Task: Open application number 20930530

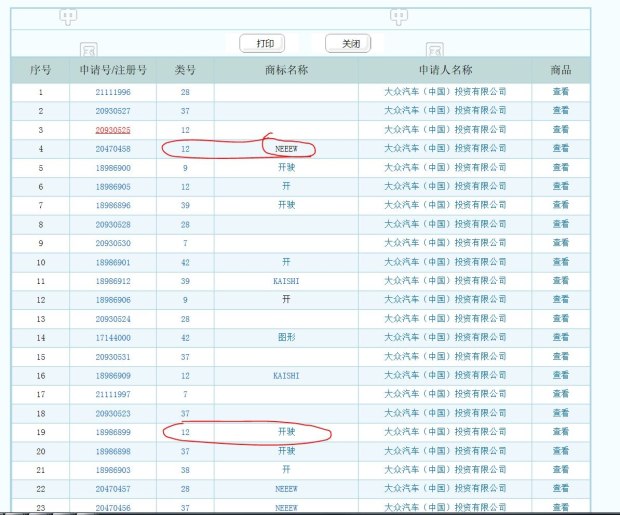Action: click(x=113, y=243)
